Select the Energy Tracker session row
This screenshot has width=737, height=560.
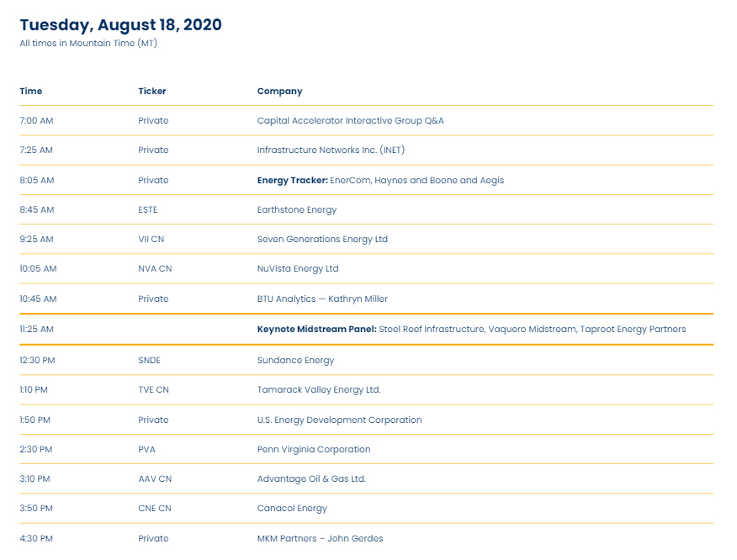pos(380,180)
